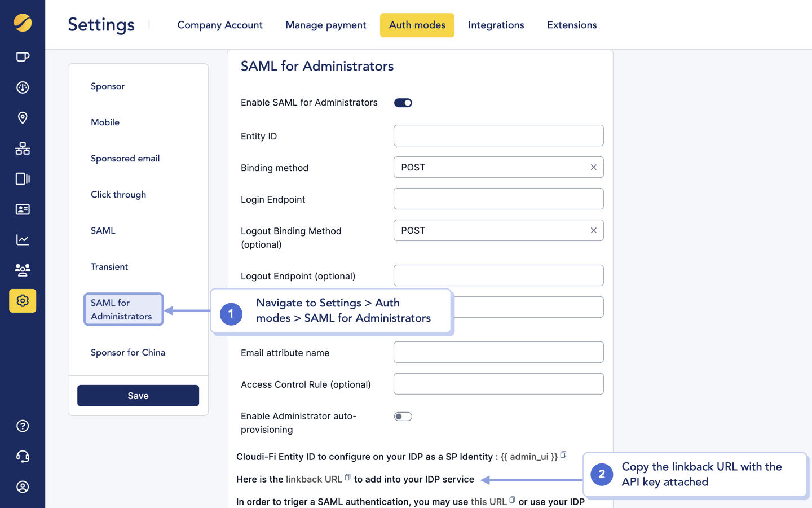The height and width of the screenshot is (508, 812).
Task: Open the Logout Binding Method dropdown
Action: click(498, 230)
